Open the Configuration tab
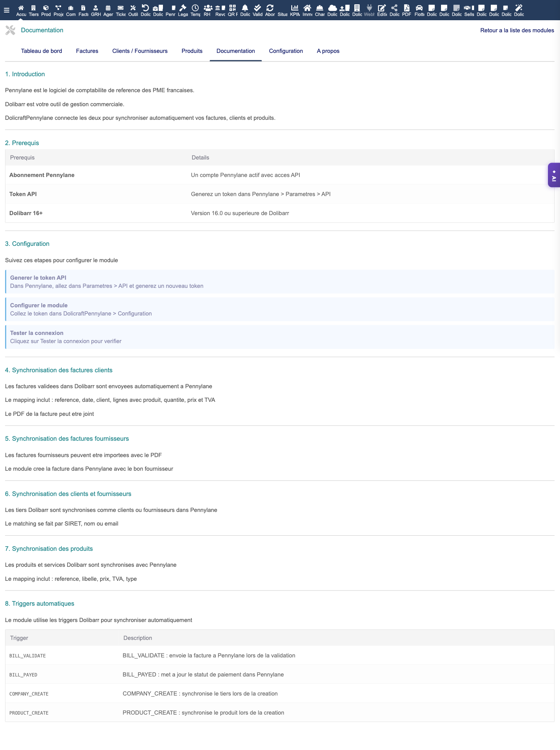Screen dimensions: 560x750 coord(286,51)
